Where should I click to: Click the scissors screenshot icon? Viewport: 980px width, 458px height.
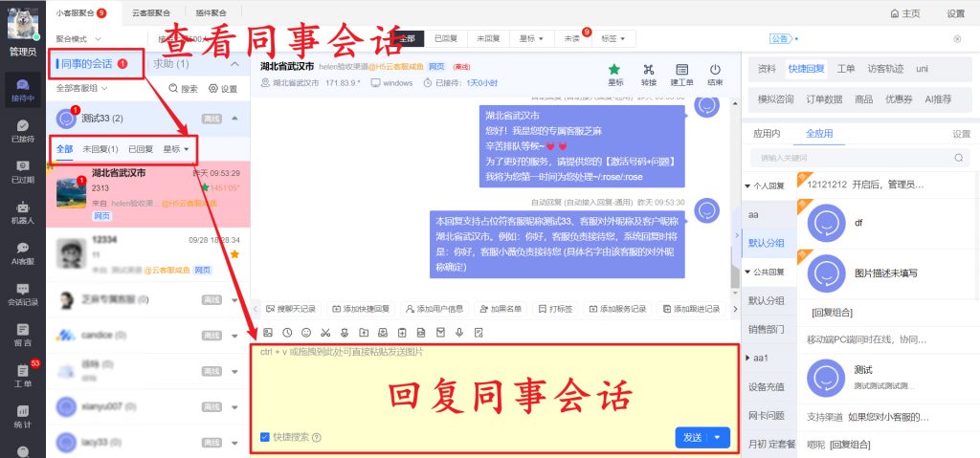325,333
